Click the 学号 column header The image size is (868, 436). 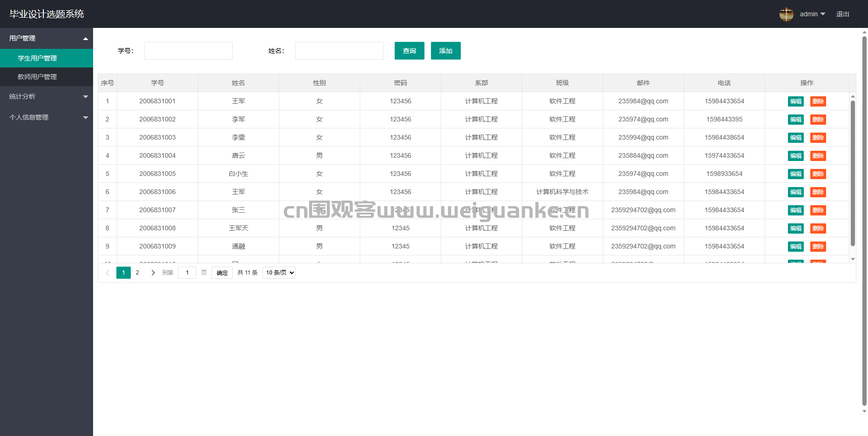point(157,83)
